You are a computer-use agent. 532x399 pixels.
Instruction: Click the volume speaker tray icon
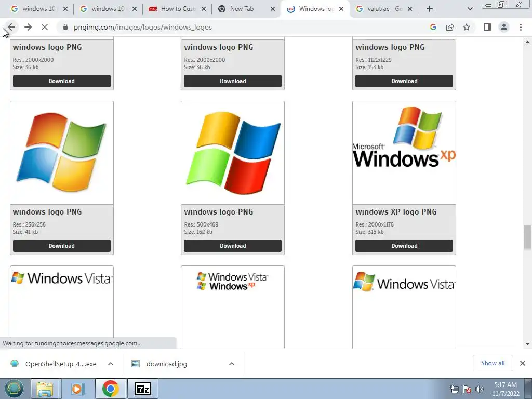pyautogui.click(x=479, y=389)
